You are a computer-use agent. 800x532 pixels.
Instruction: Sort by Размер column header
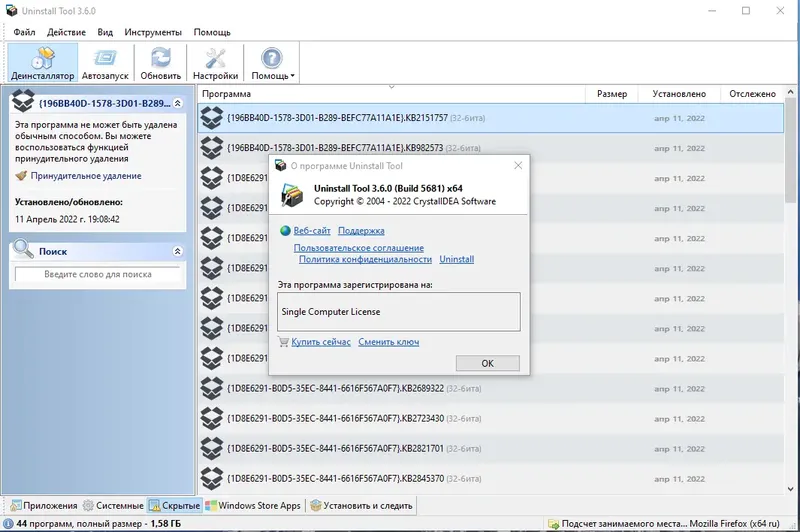click(611, 94)
